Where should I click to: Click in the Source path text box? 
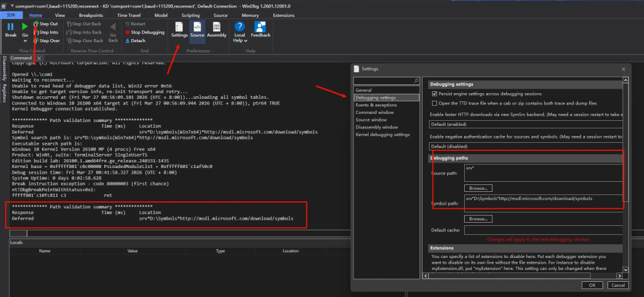click(x=543, y=173)
